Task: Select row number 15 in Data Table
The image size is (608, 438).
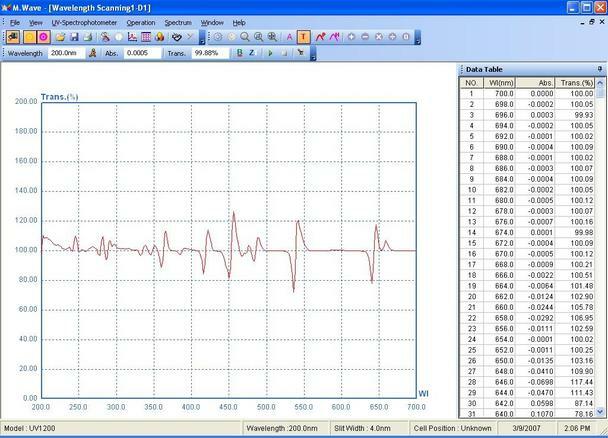Action: [x=527, y=243]
